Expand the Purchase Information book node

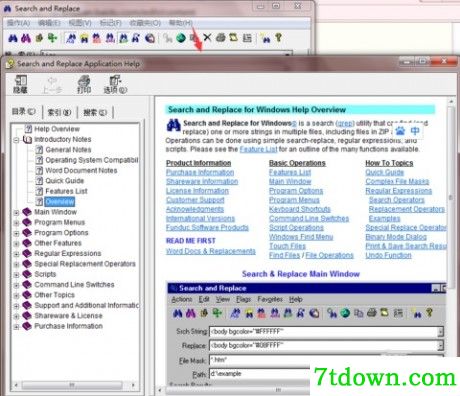pyautogui.click(x=16, y=327)
